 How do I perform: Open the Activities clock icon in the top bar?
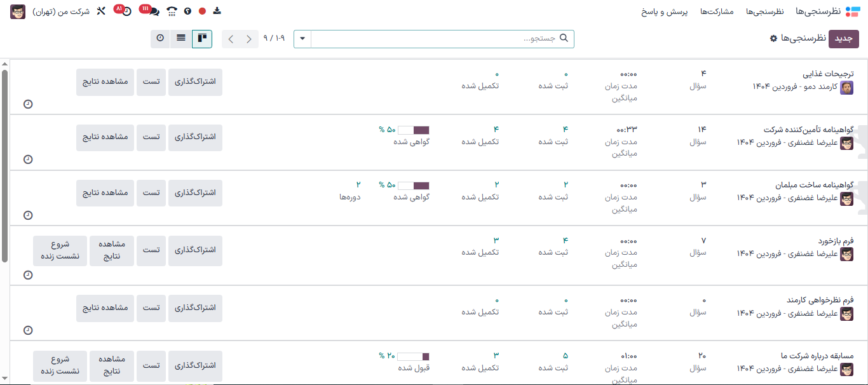click(126, 11)
